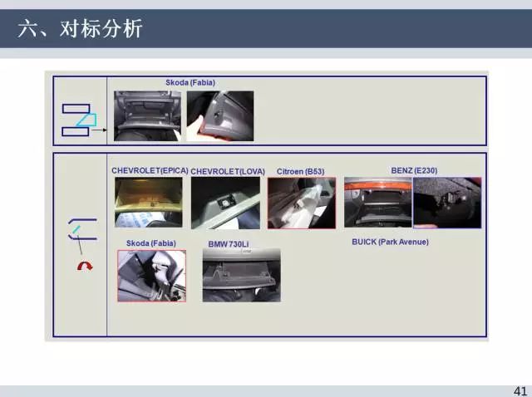Open the Chevrolet Lova glovebox photo

tap(225, 203)
